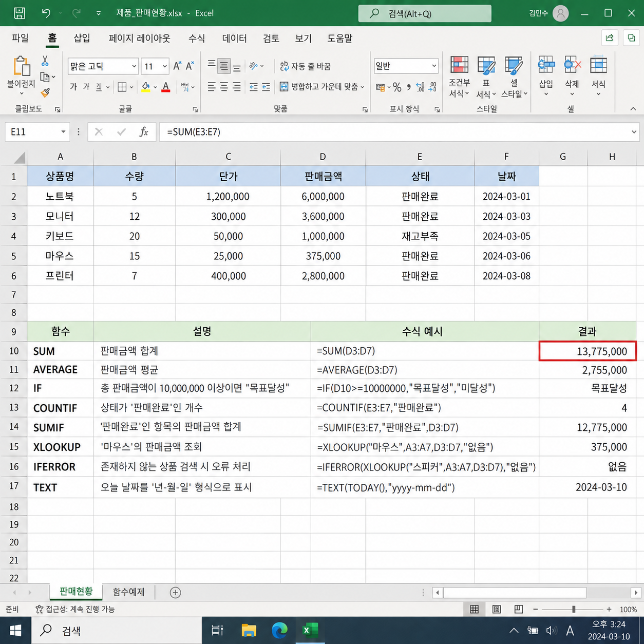Delete cells using the 삭제 button
Image resolution: width=644 pixels, height=644 pixels.
click(x=572, y=75)
